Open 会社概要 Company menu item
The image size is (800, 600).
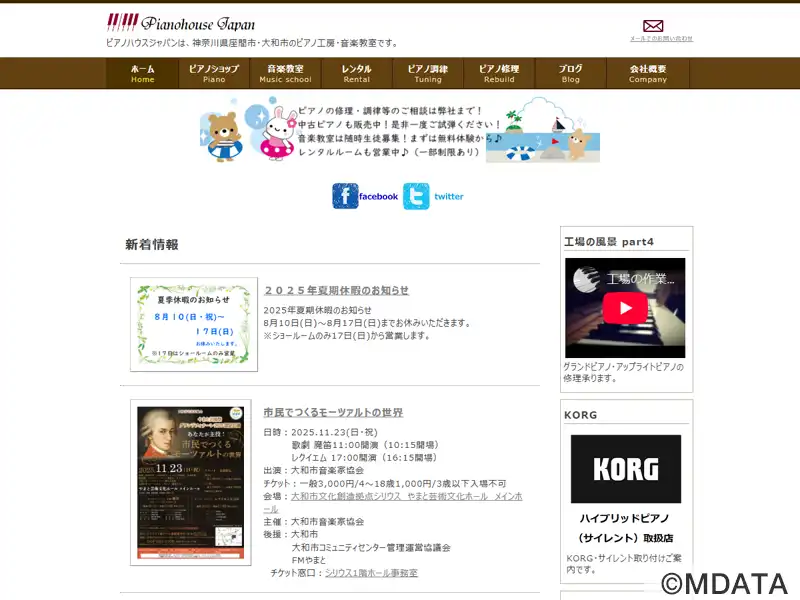(648, 73)
